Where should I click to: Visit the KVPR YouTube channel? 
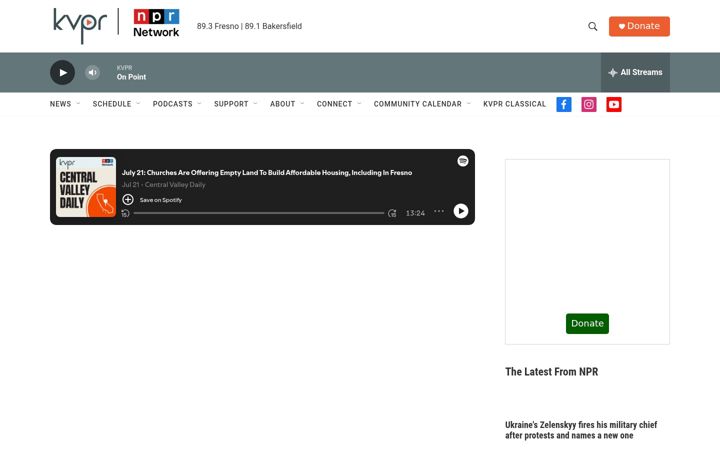point(614,104)
